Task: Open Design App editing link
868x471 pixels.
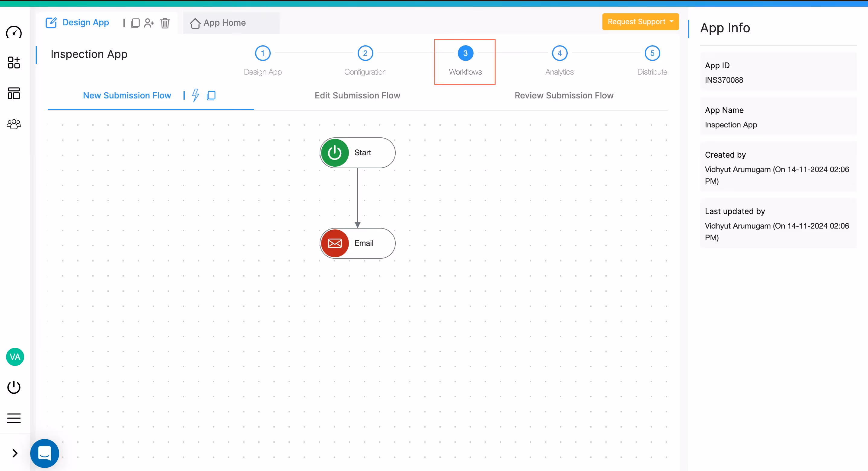Action: click(78, 22)
